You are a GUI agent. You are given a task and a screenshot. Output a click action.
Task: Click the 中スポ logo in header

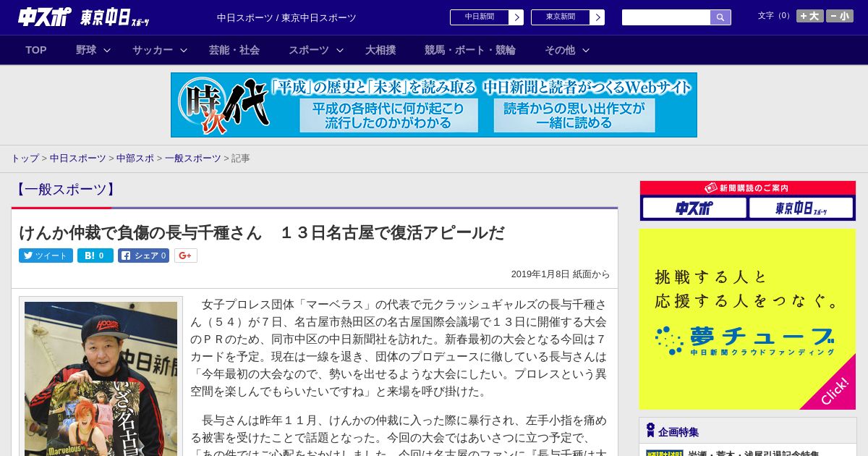pos(46,17)
